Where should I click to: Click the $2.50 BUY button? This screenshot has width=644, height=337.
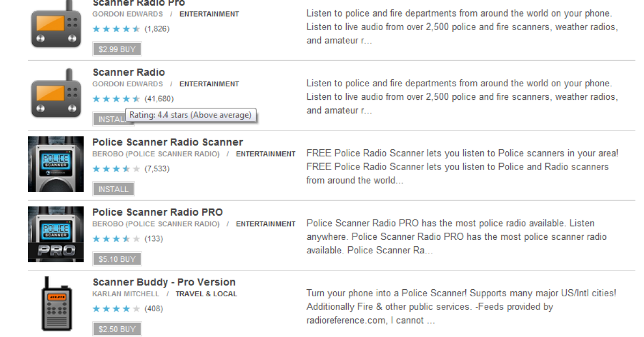117,329
